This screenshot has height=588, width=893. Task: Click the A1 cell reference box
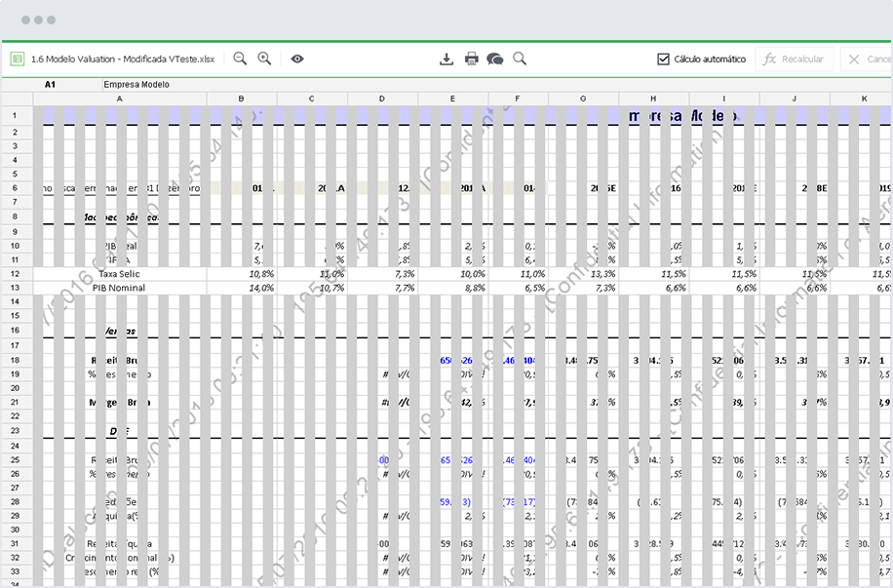pyautogui.click(x=51, y=85)
